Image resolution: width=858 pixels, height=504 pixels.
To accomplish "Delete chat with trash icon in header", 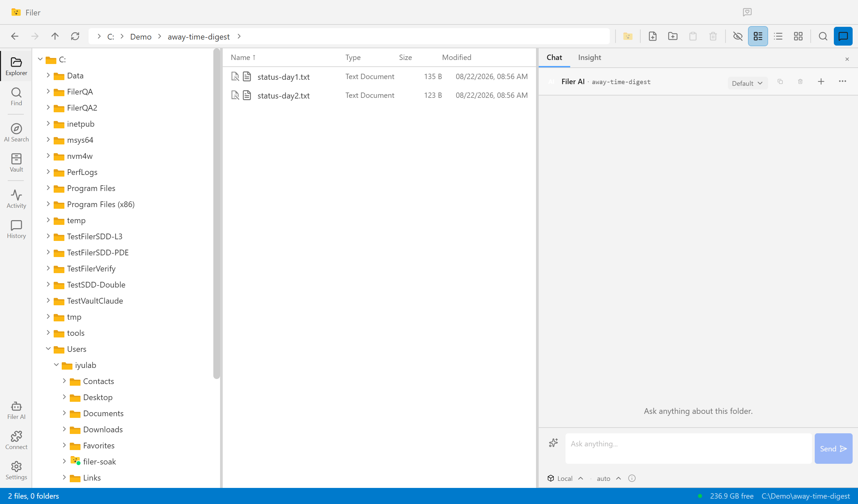I will click(x=800, y=82).
